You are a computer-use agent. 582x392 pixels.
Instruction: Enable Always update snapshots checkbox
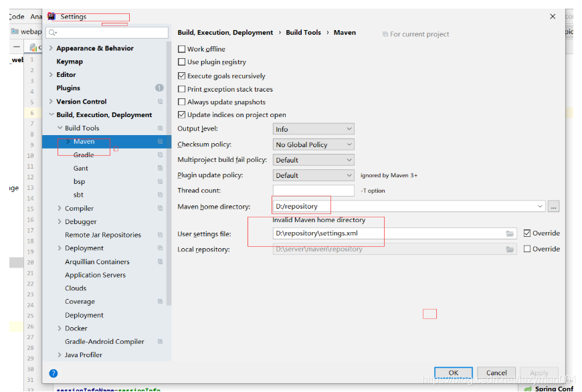click(x=181, y=102)
